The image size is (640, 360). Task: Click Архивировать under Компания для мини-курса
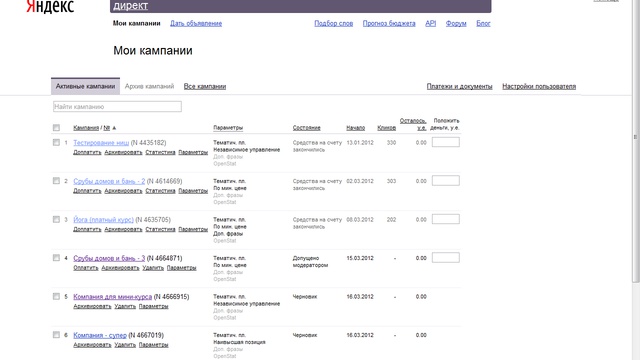(92, 306)
